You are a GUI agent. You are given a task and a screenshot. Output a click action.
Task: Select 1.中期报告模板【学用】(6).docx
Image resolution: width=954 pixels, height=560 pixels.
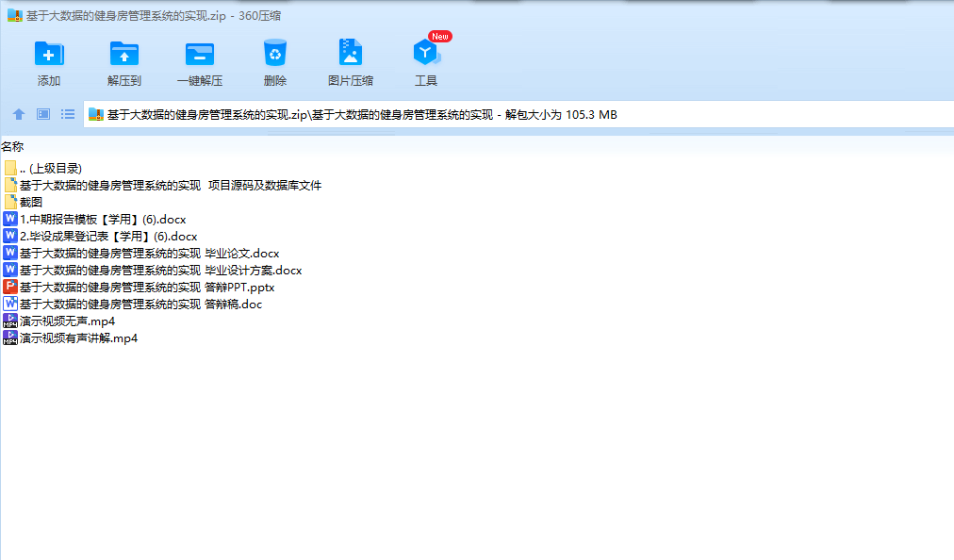tap(94, 219)
